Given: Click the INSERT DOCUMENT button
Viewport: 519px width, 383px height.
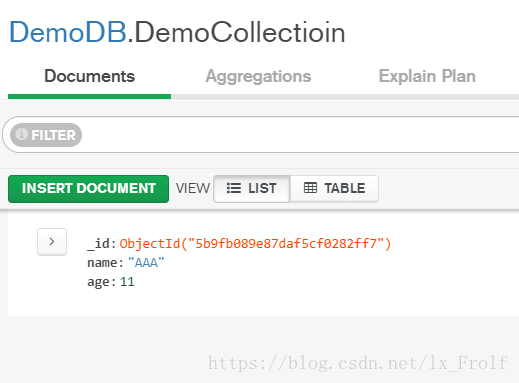Looking at the screenshot, I should [88, 189].
